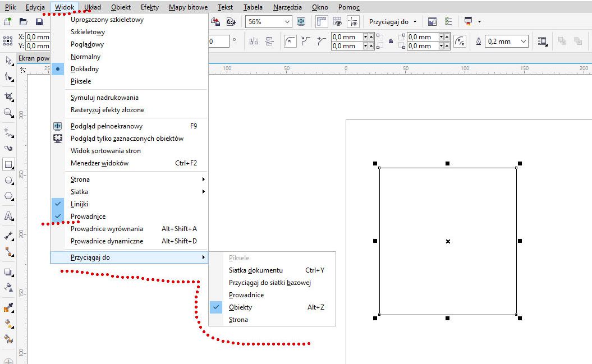Click the rectangle's center X marker
Image resolution: width=592 pixels, height=364 pixels.
[448, 241]
